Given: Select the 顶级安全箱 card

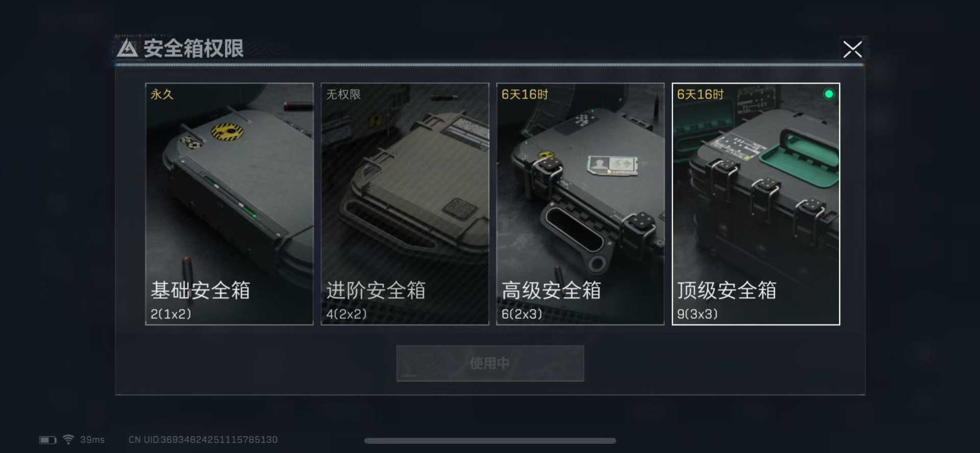Looking at the screenshot, I should [x=756, y=204].
